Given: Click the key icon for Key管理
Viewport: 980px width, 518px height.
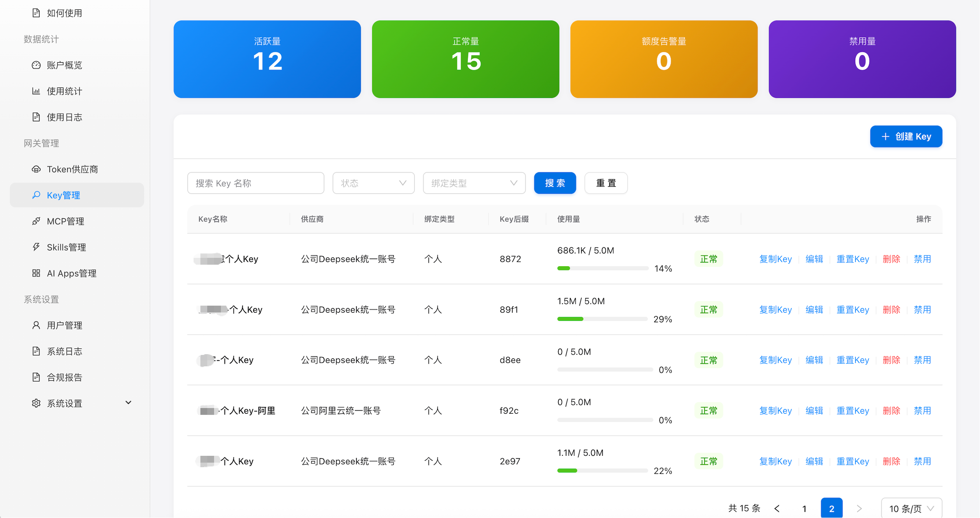Looking at the screenshot, I should coord(36,195).
